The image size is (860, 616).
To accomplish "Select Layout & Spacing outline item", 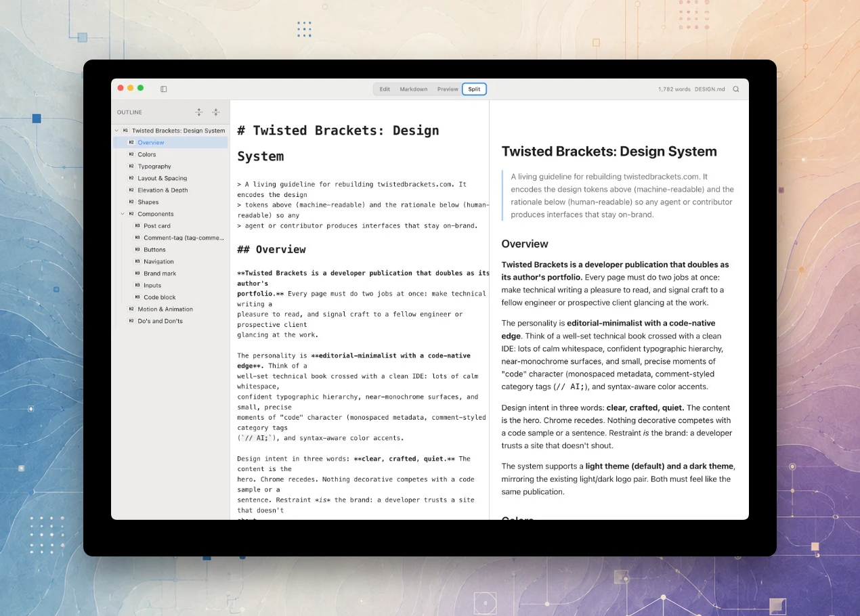I will coord(163,178).
